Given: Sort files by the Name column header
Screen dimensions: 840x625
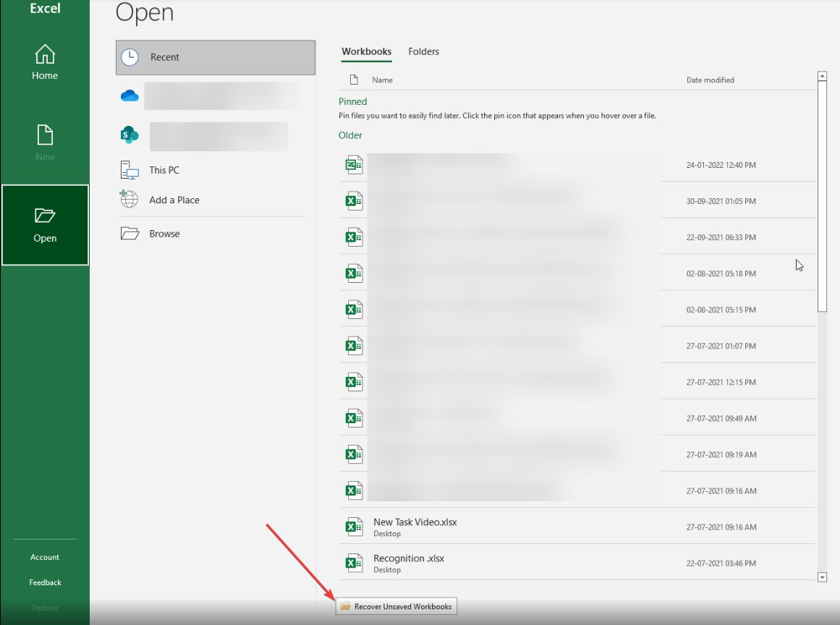Looking at the screenshot, I should pos(383,80).
